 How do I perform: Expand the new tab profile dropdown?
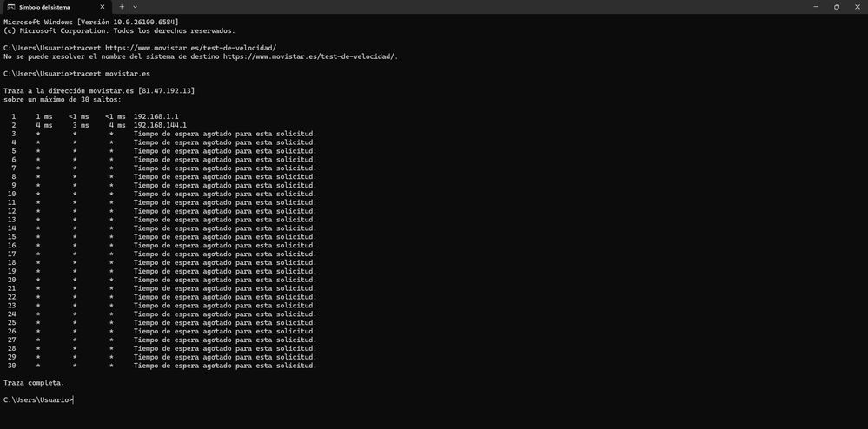point(135,7)
